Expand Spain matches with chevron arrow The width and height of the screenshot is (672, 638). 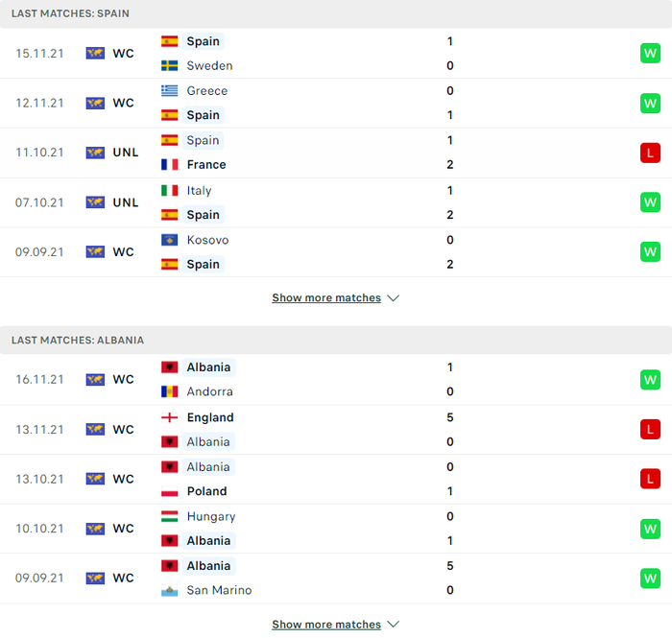(x=393, y=298)
